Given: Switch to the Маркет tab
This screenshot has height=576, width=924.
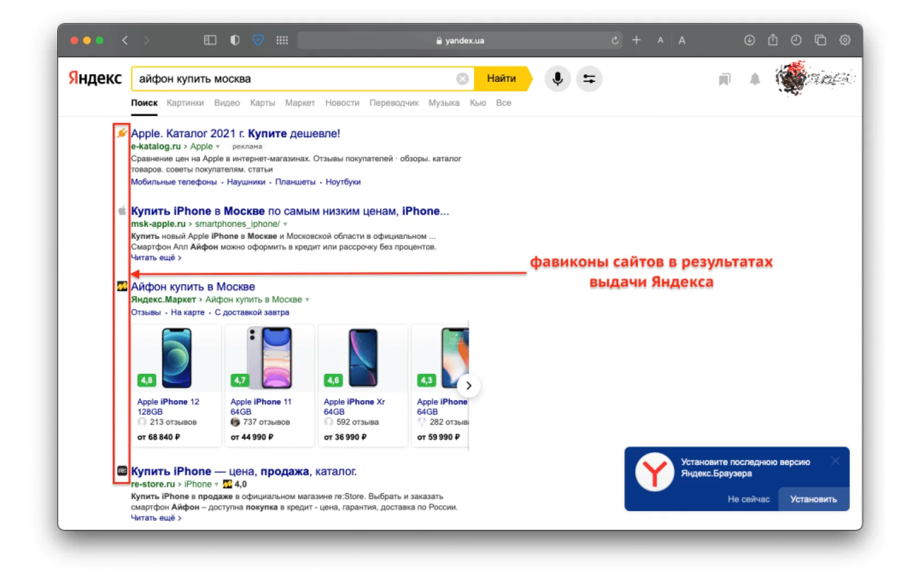Looking at the screenshot, I should click(x=300, y=103).
